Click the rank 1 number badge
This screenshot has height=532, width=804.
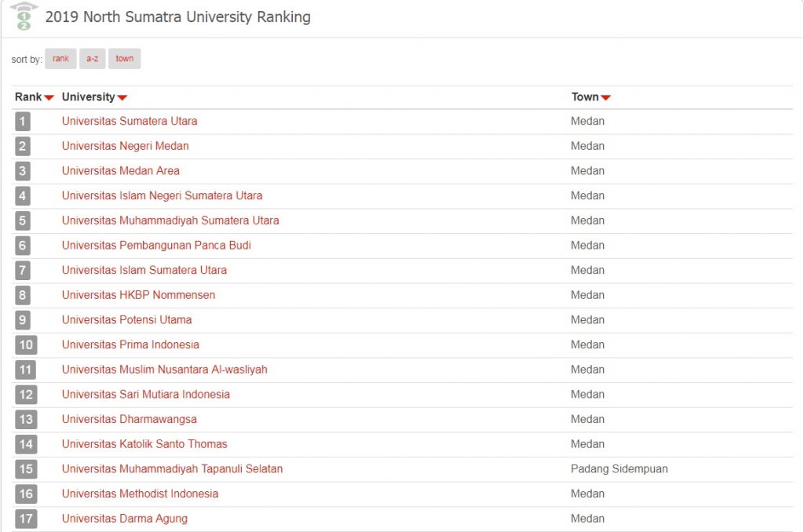pos(23,122)
